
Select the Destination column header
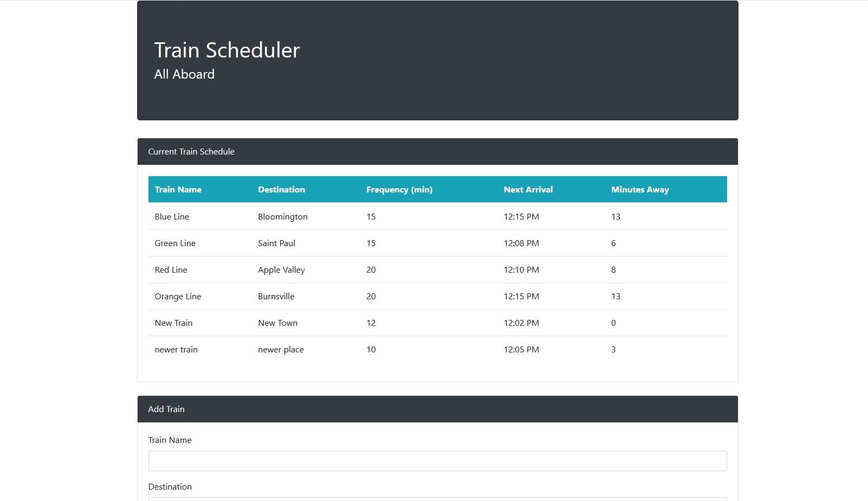click(x=281, y=190)
